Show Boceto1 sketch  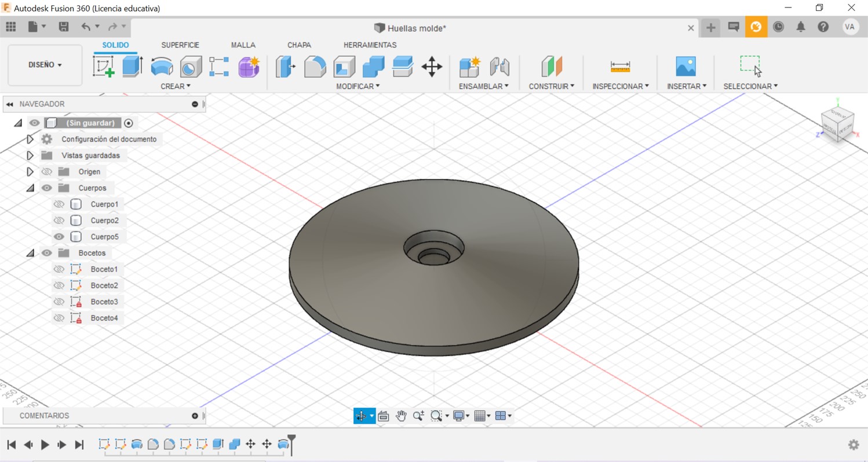pyautogui.click(x=59, y=269)
